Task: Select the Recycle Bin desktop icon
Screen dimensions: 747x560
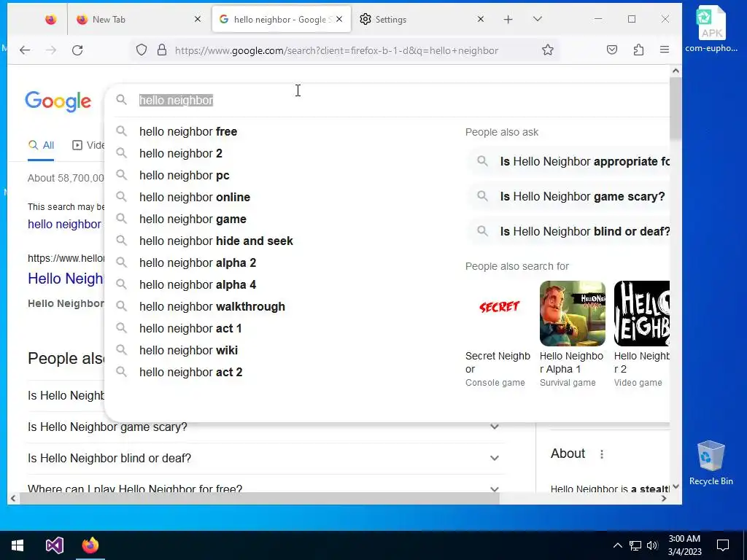Action: tap(711, 463)
